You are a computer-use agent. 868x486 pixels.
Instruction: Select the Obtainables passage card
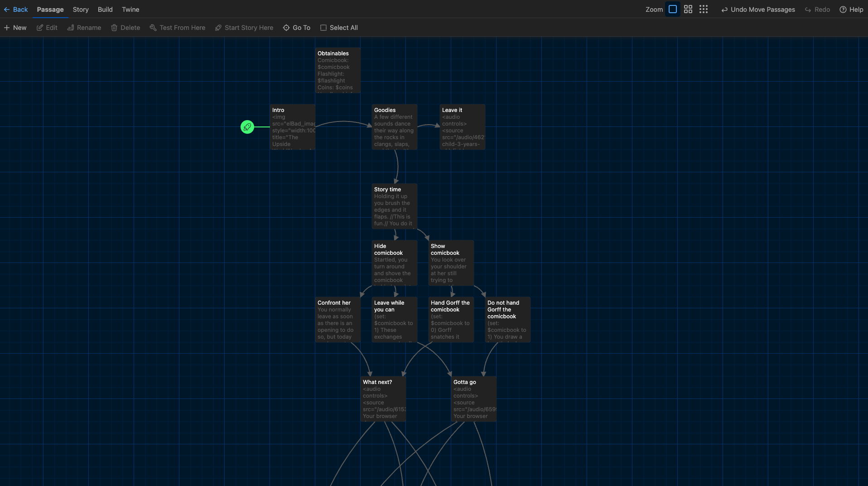pyautogui.click(x=338, y=70)
